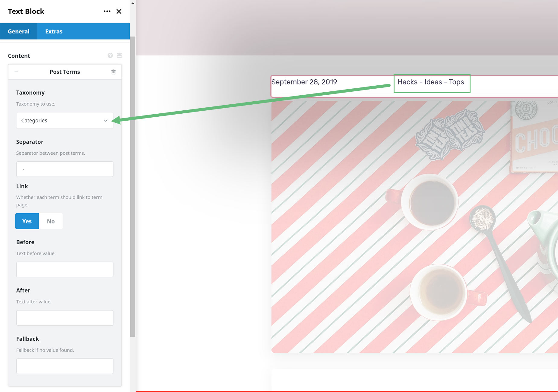Open the Content help question icon
The image size is (558, 392).
pyautogui.click(x=110, y=55)
